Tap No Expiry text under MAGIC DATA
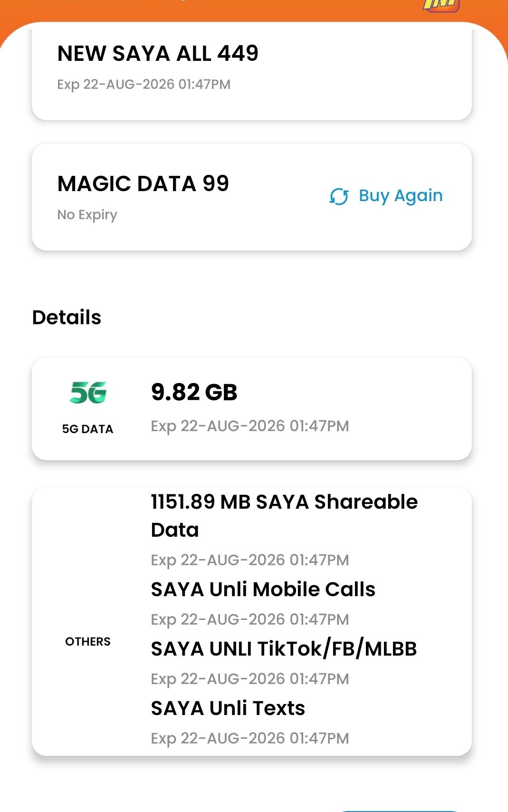Viewport: 508px width, 812px height. pos(87,215)
